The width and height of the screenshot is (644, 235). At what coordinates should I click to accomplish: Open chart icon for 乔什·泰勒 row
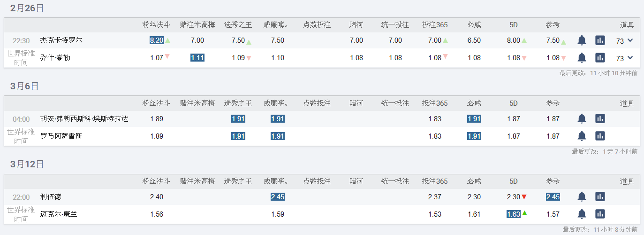[x=600, y=58]
